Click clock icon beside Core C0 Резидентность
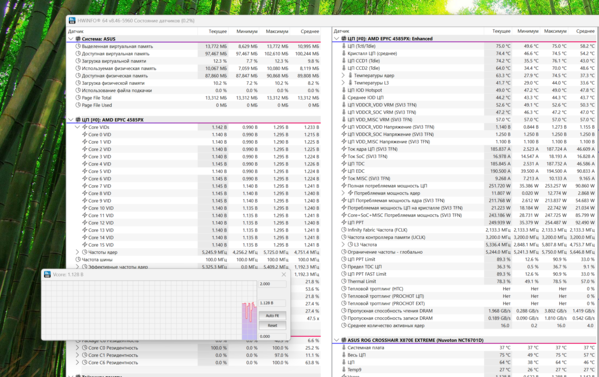This screenshot has width=599, height=377. point(85,348)
